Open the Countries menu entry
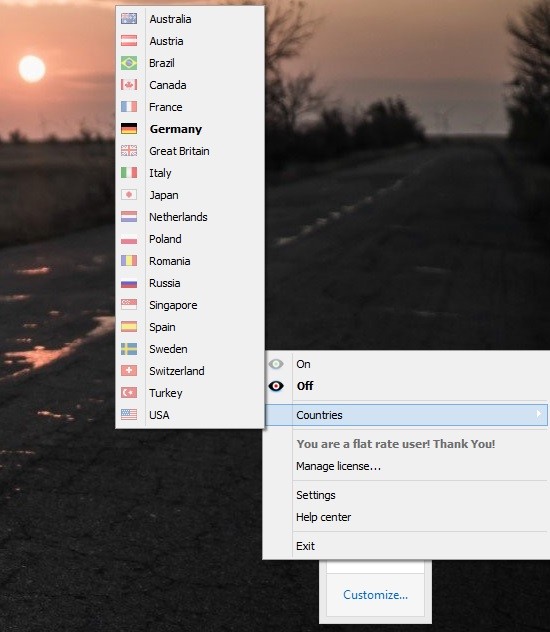The height and width of the screenshot is (632, 550). (406, 415)
